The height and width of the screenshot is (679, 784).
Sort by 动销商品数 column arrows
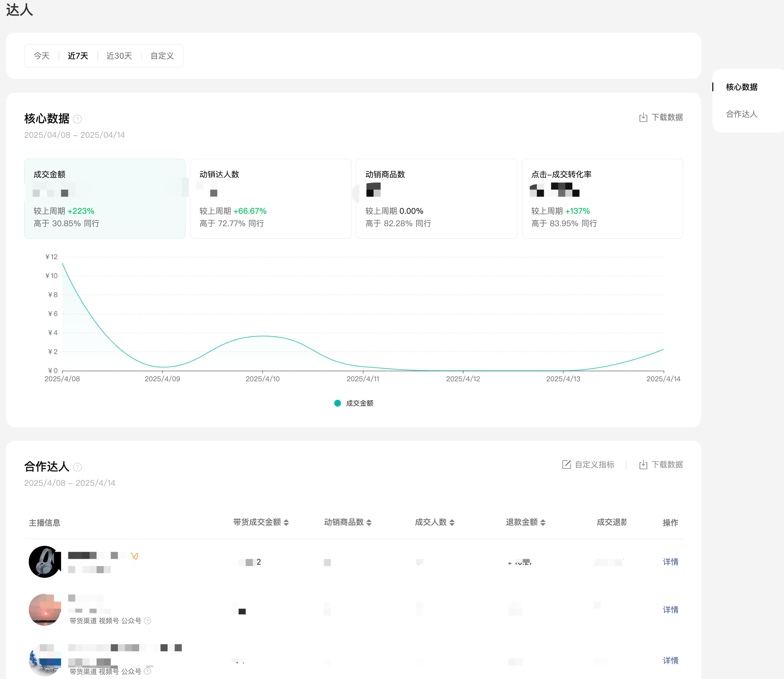[369, 522]
